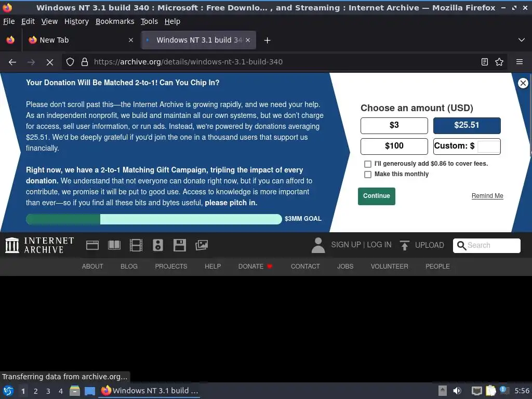Open the Tools menu
The height and width of the screenshot is (399, 532).
tap(149, 21)
